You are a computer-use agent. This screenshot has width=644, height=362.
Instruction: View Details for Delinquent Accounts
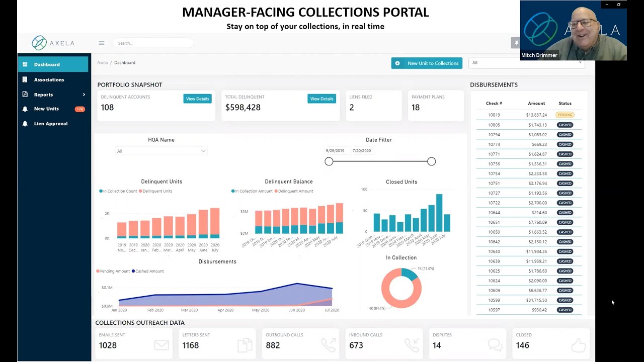pyautogui.click(x=197, y=99)
